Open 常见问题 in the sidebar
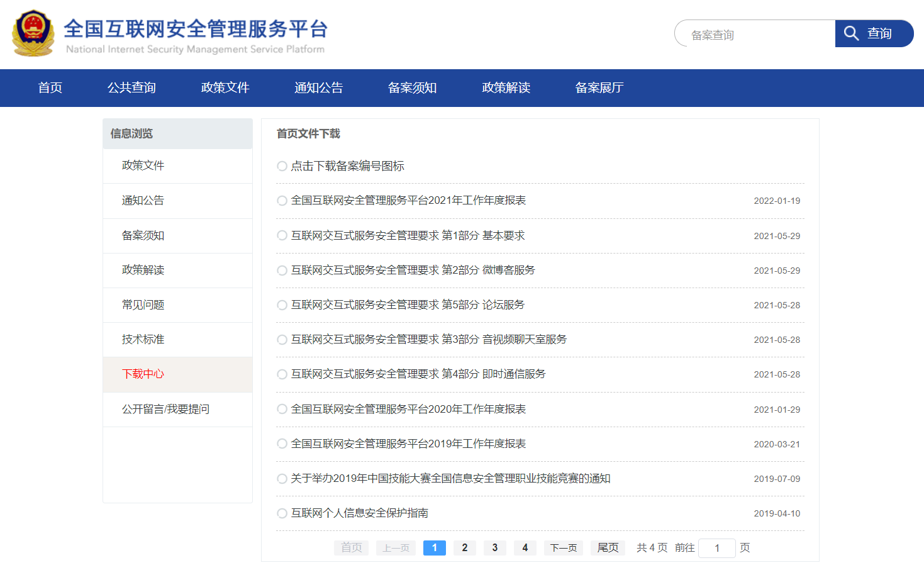This screenshot has height=570, width=924. (142, 305)
